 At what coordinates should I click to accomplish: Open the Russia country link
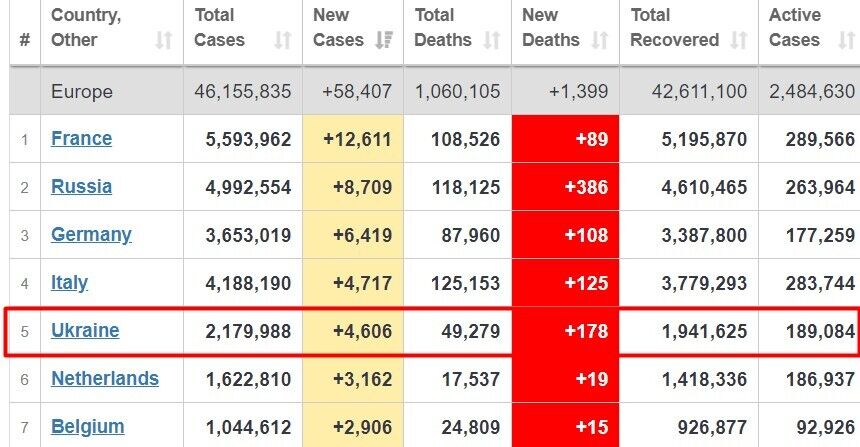pos(81,187)
